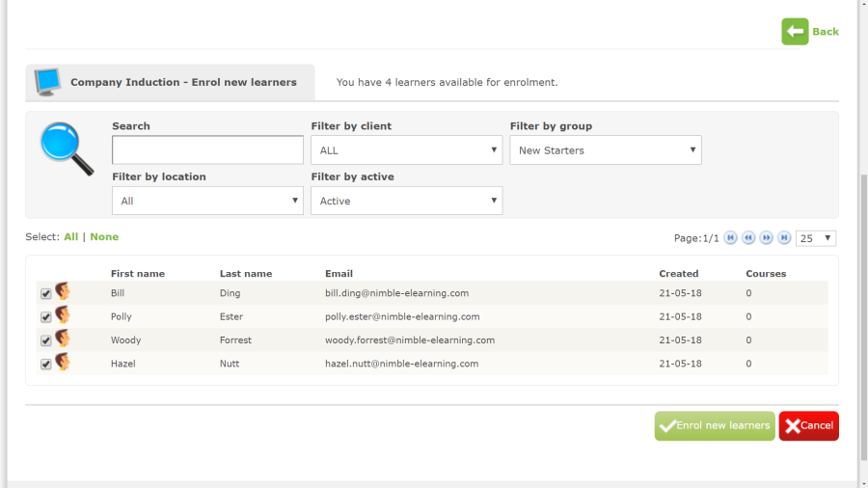The height and width of the screenshot is (488, 868).
Task: Click into the Search text field
Action: (x=207, y=150)
